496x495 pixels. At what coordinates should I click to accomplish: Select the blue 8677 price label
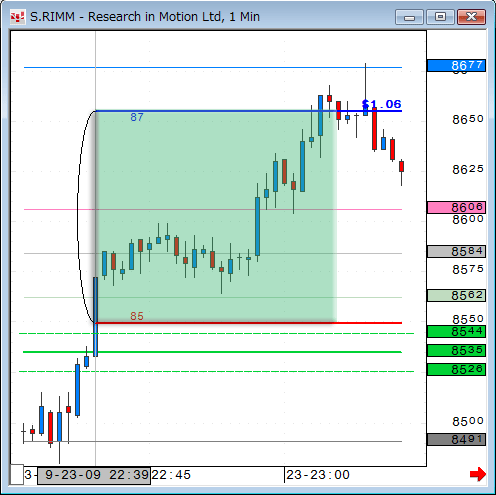coord(456,65)
